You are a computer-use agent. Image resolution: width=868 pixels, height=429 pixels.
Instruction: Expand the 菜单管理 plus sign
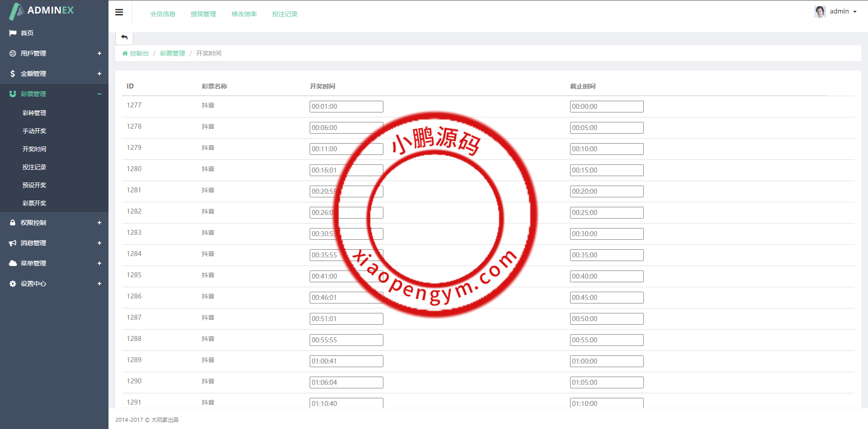[x=99, y=263]
